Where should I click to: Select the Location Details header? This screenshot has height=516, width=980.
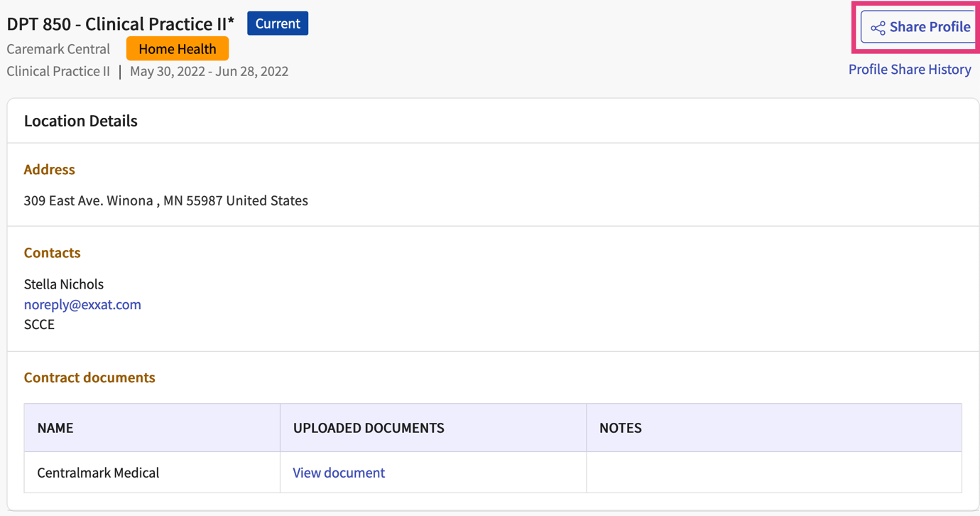(80, 120)
